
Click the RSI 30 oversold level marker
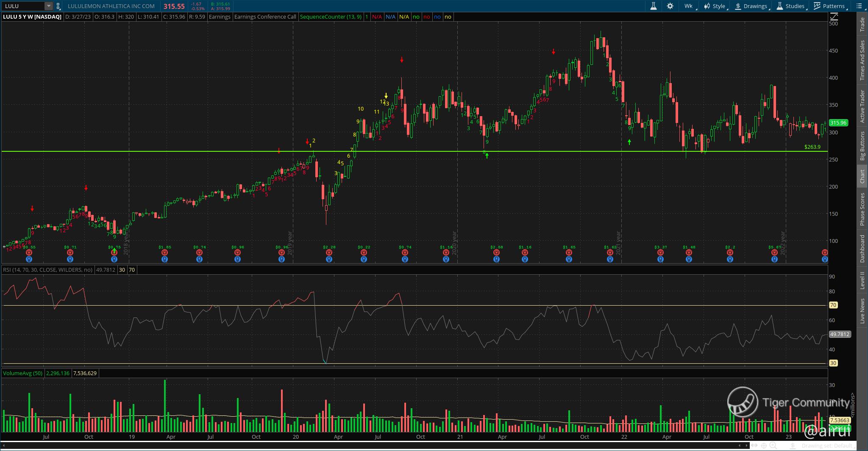point(833,363)
